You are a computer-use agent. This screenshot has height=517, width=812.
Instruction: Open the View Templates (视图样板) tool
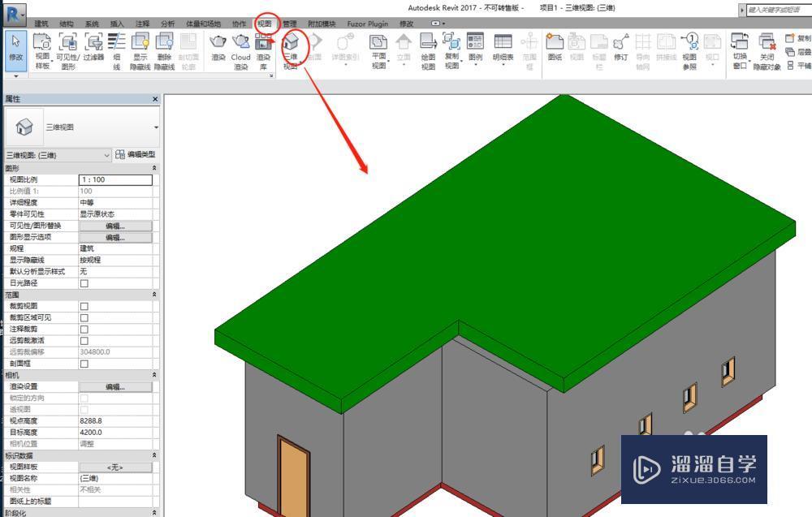click(x=42, y=49)
